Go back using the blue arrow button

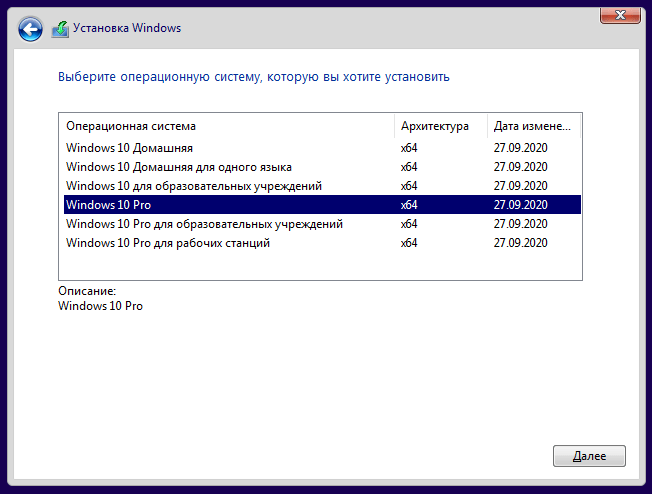(x=30, y=29)
